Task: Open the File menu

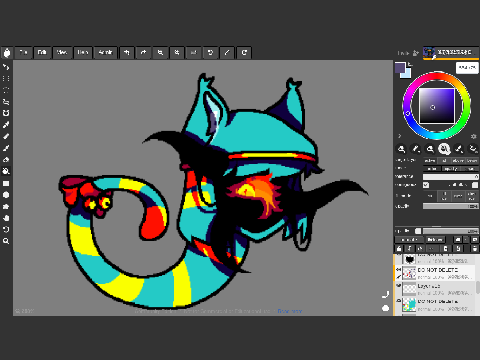Action: click(x=23, y=52)
